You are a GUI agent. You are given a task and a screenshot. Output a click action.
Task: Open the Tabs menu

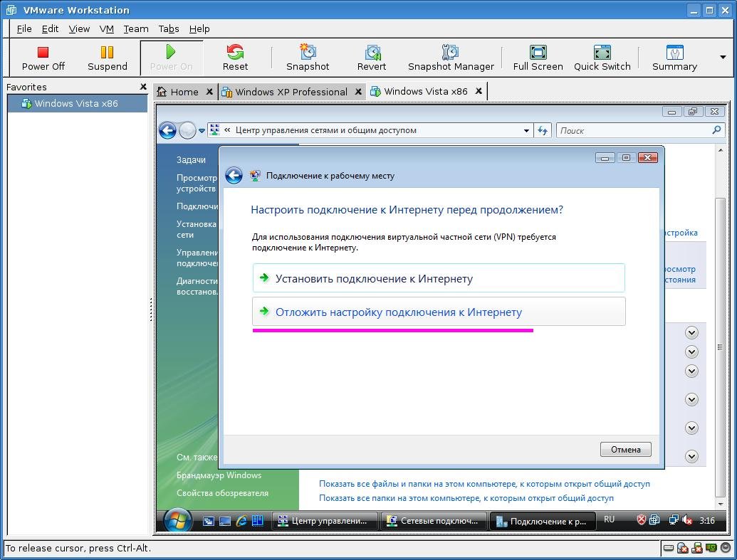click(169, 28)
